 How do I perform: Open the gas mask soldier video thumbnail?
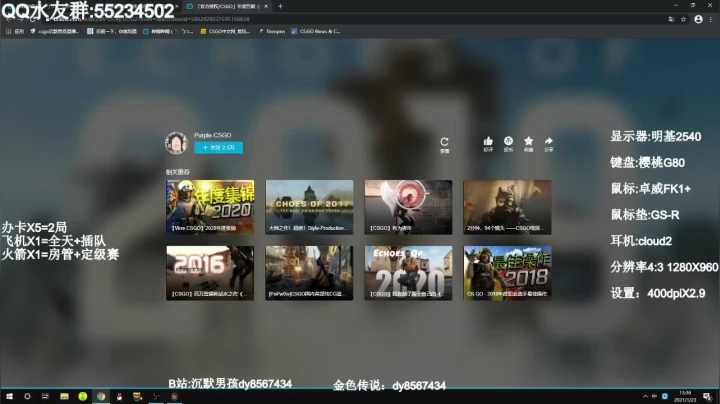click(x=507, y=207)
